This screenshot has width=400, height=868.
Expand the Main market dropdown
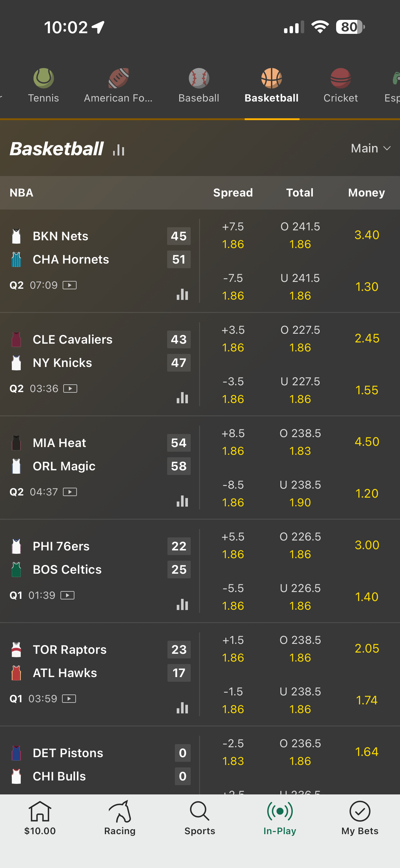pos(370,148)
